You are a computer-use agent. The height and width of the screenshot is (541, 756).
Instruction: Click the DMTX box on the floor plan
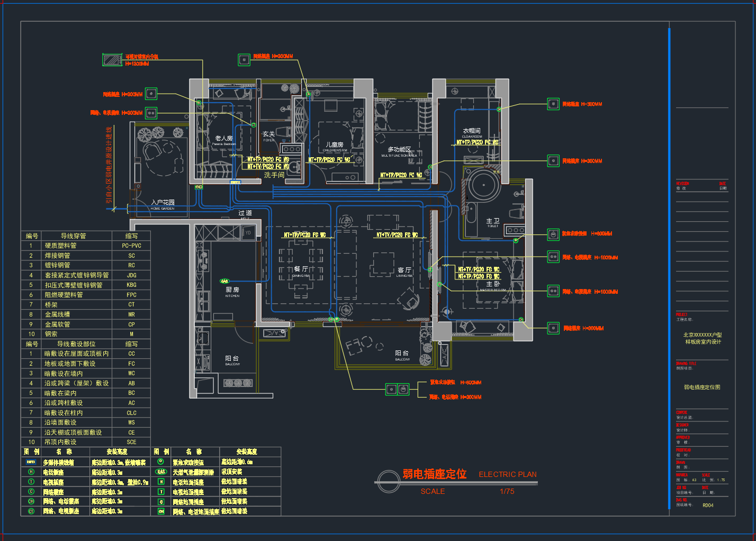point(235,182)
